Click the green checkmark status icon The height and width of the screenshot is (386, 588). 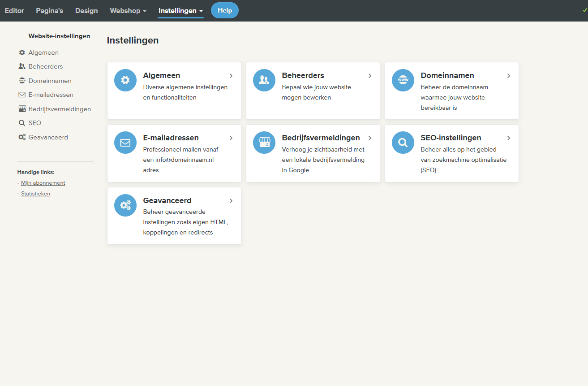click(585, 10)
